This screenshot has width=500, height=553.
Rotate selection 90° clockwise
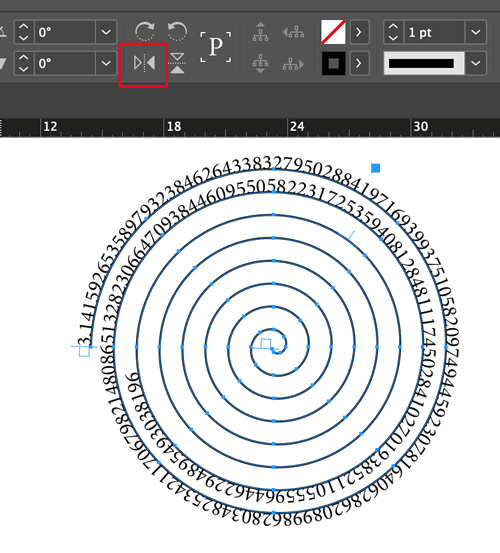point(145,32)
